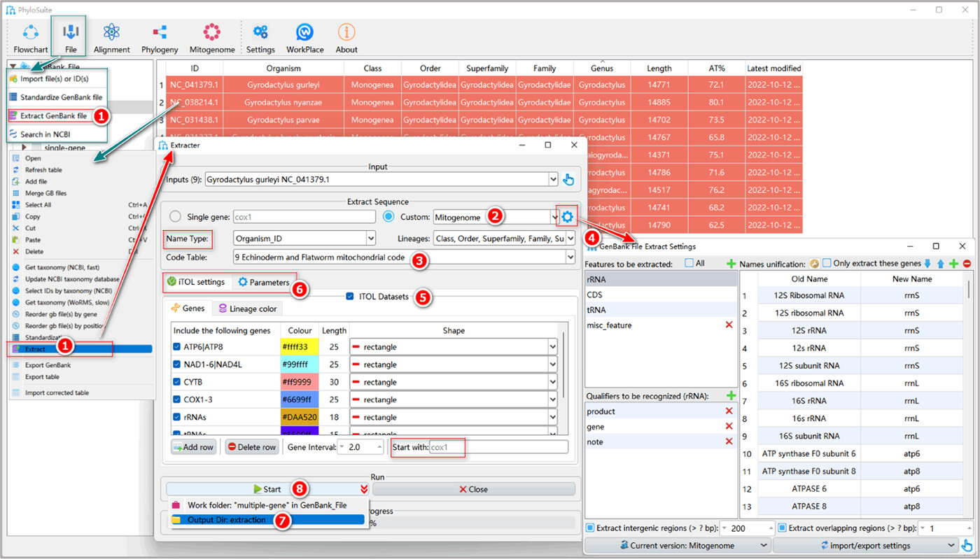Choose Search in NCBI menu item
This screenshot has height=559, width=980.
click(x=45, y=134)
